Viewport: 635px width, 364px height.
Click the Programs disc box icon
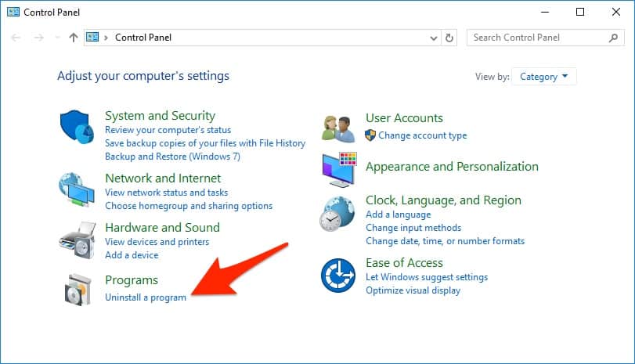[78, 290]
